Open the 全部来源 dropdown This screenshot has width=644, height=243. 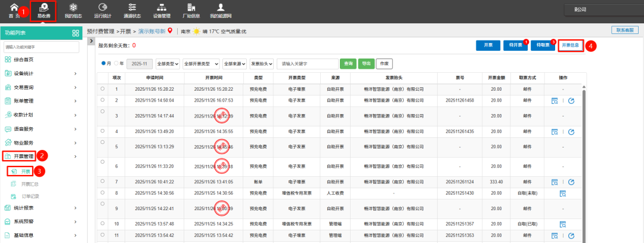[x=234, y=64]
